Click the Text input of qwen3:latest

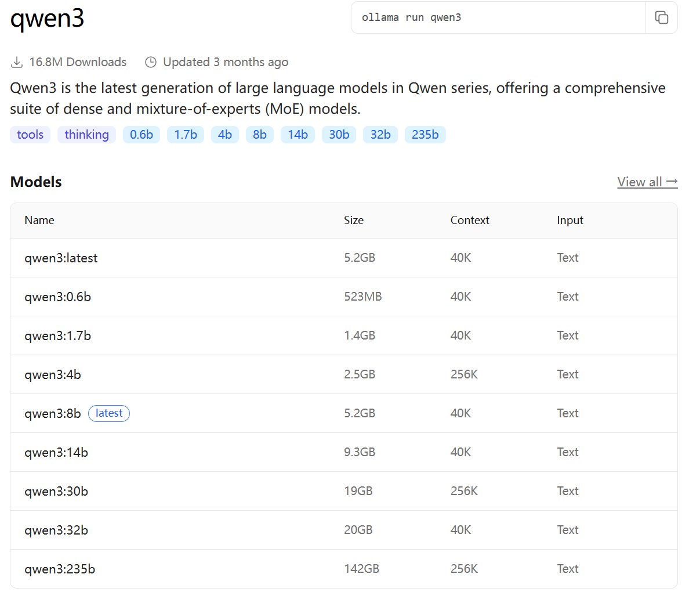coord(568,258)
